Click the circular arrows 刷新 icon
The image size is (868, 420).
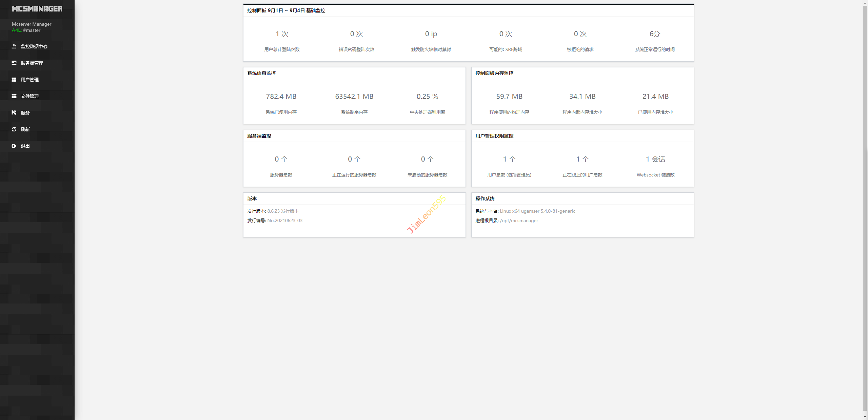(14, 129)
